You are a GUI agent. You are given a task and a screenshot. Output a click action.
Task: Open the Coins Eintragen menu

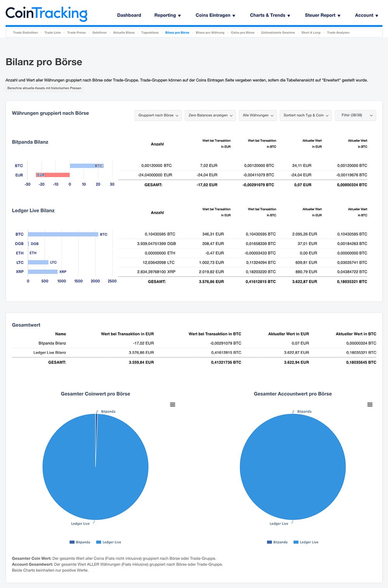pyautogui.click(x=215, y=15)
